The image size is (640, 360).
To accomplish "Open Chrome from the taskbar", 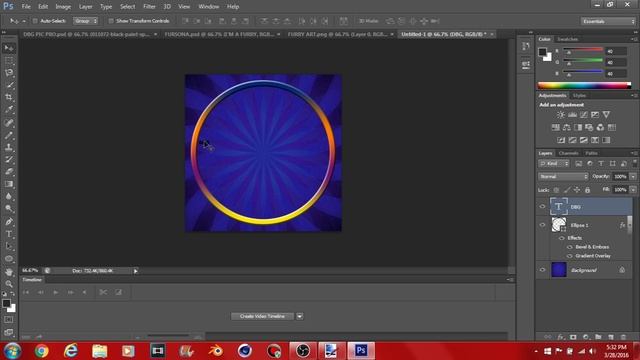I will click(x=41, y=351).
